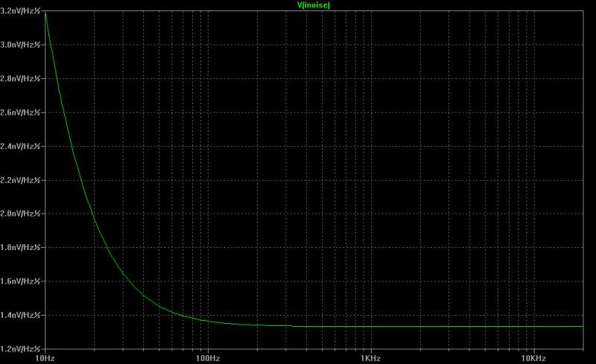
Task: Click the 2.6nV/Hz½ axis label
Action: coord(20,112)
